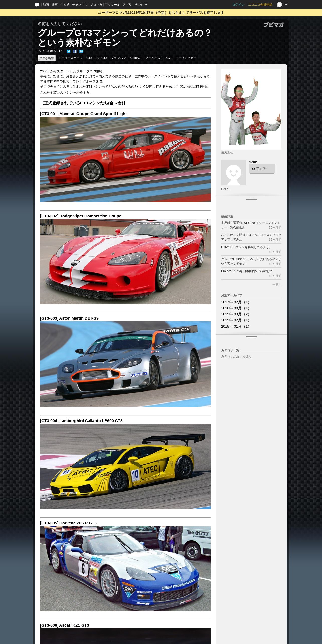Click the blog name 名前を入力してください
Screen dimensions: 322x644
[60, 24]
